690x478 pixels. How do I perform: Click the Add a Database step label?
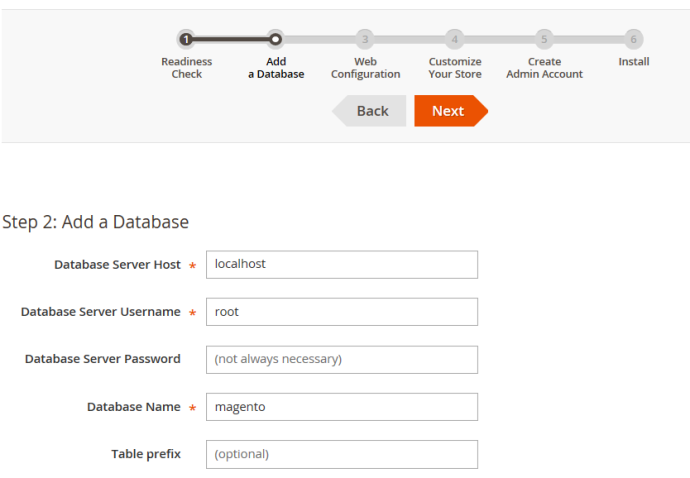click(276, 68)
